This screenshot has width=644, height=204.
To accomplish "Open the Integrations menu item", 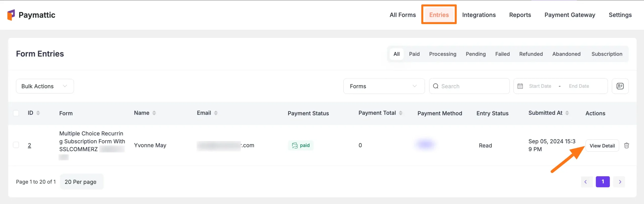I will click(x=479, y=15).
